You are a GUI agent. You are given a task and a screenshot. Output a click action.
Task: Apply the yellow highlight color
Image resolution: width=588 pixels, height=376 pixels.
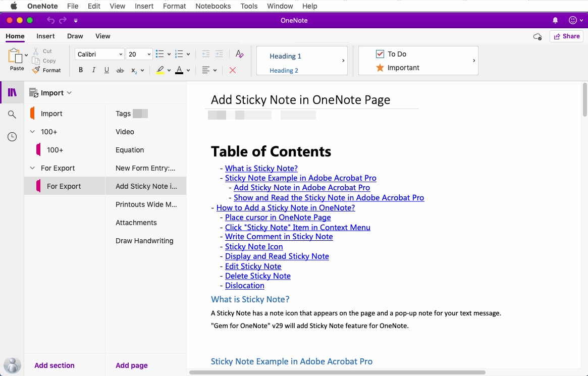(160, 70)
